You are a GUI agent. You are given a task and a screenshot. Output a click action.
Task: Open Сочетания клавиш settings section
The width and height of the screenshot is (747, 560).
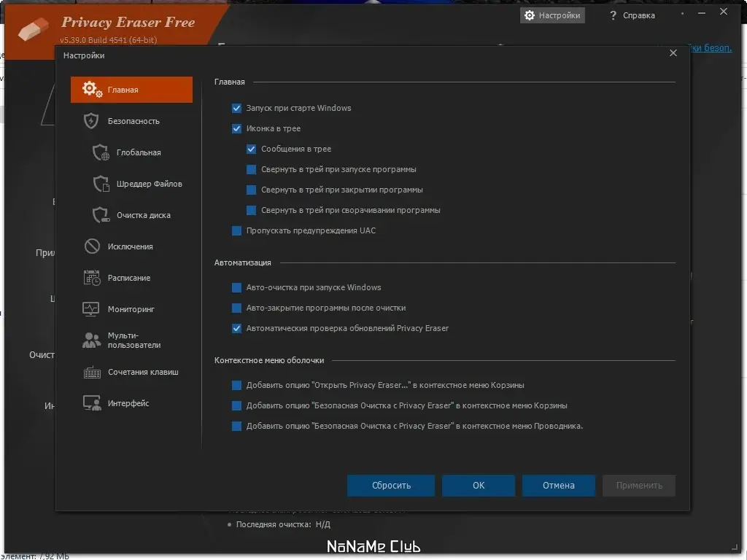pos(131,372)
